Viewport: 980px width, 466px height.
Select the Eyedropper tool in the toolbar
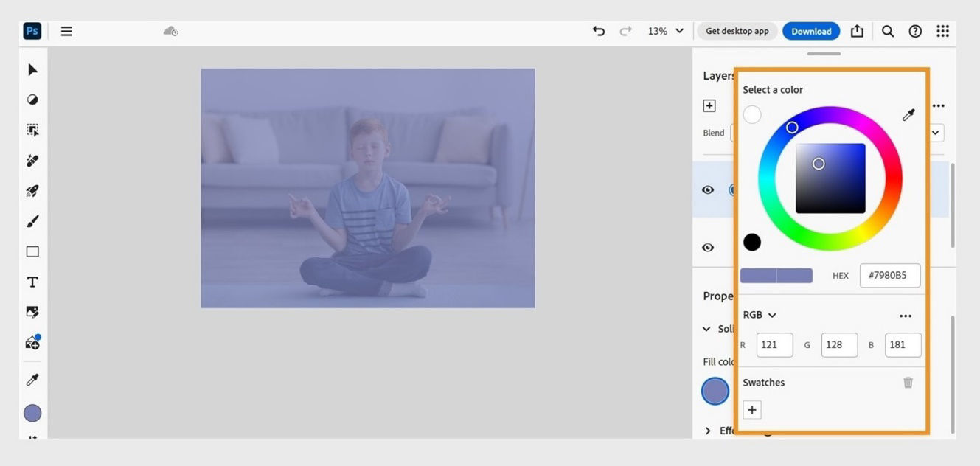pyautogui.click(x=32, y=379)
